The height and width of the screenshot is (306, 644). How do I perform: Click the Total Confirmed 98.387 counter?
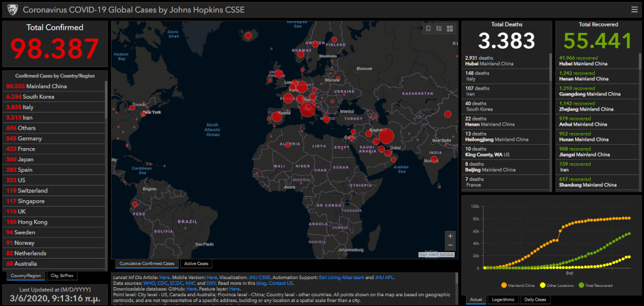pyautogui.click(x=55, y=44)
